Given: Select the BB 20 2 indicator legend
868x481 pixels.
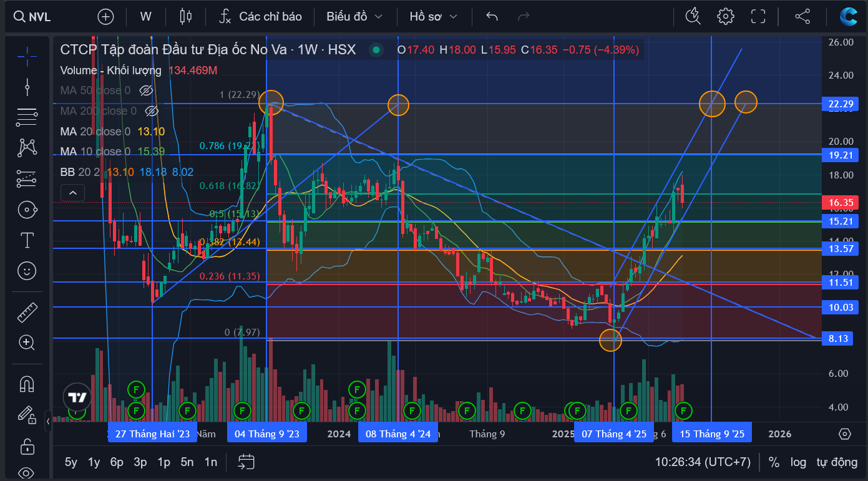Looking at the screenshot, I should click(x=80, y=172).
